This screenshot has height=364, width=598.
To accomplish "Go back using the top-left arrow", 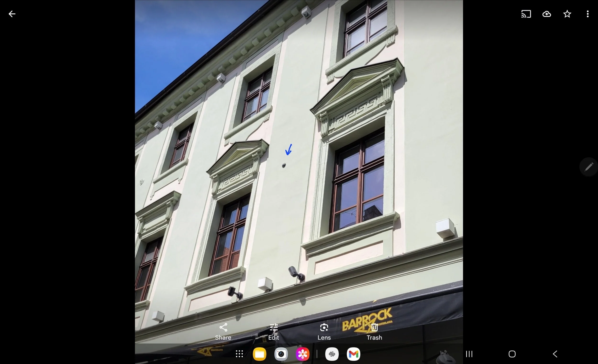I will click(x=12, y=14).
